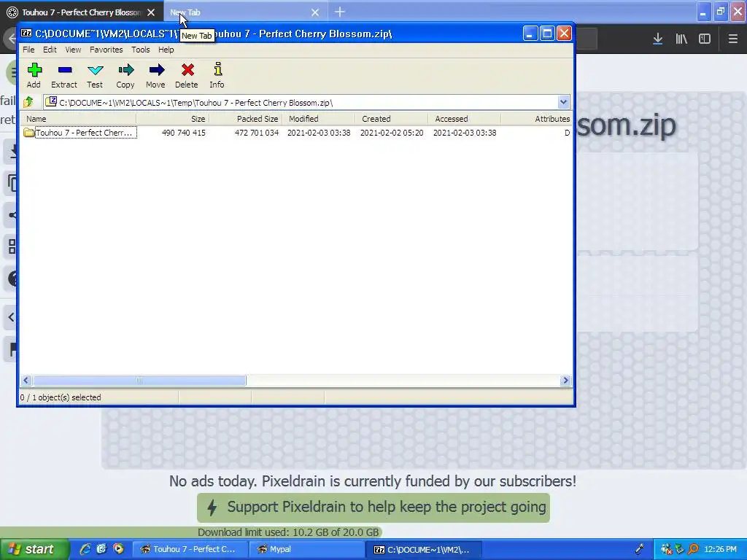The height and width of the screenshot is (560, 747).
Task: Open the browser Downloads icon
Action: tap(657, 39)
